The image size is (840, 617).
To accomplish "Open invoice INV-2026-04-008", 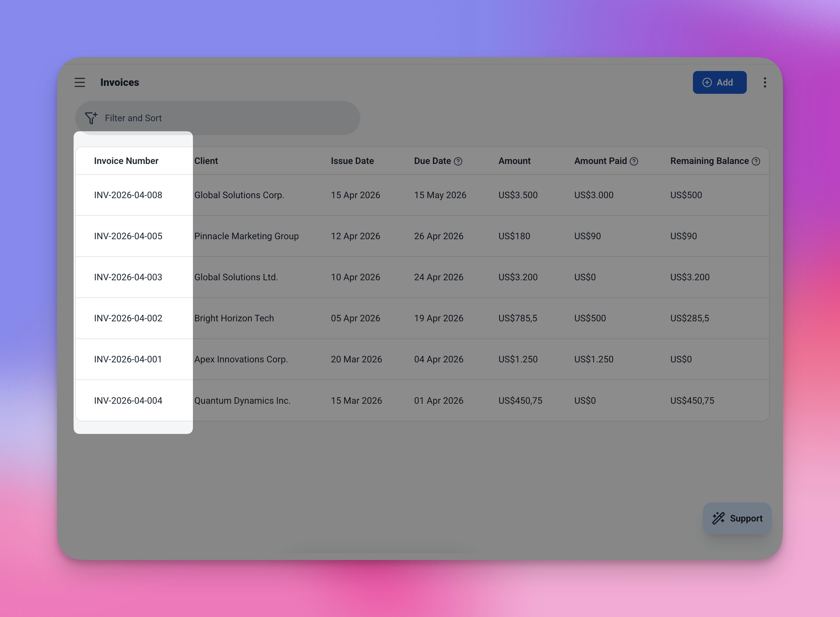I will pyautogui.click(x=128, y=195).
